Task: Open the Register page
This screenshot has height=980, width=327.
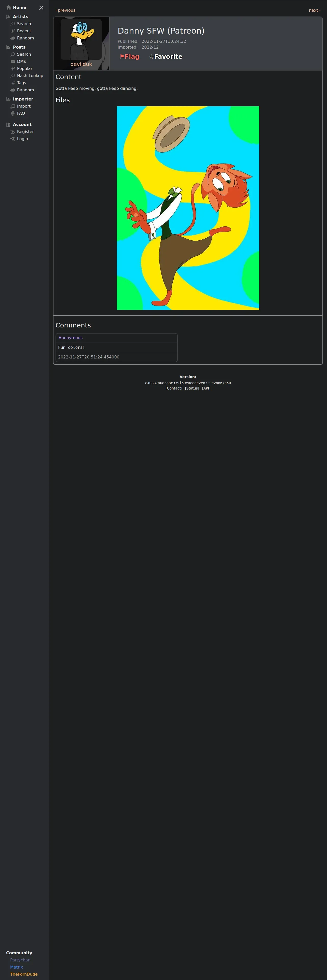Action: 25,132
